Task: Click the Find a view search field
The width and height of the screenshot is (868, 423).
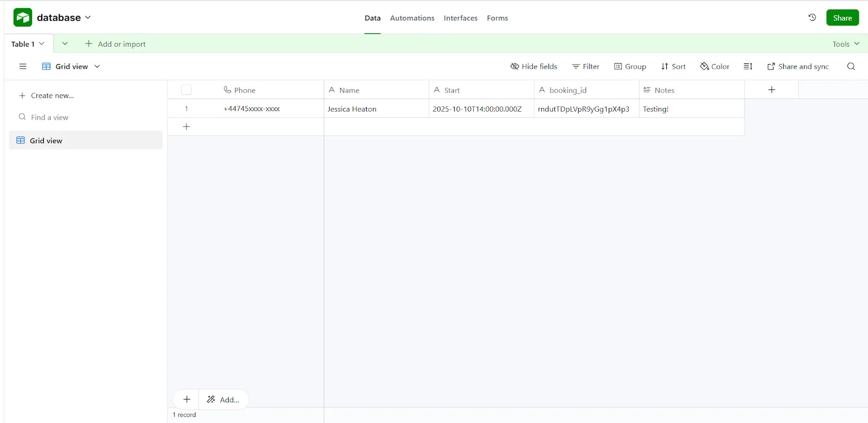Action: coord(86,117)
